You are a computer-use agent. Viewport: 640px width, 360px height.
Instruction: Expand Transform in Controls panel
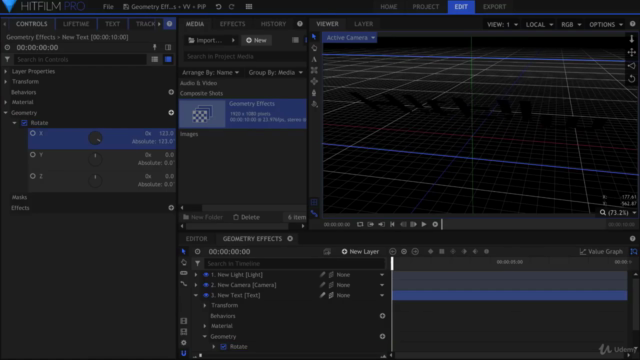pos(6,81)
